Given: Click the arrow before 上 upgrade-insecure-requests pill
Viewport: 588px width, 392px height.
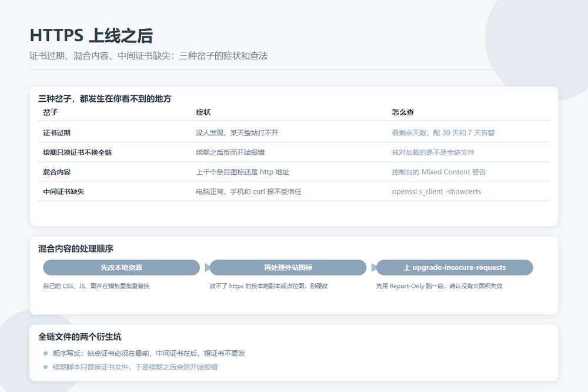Looking at the screenshot, I should click(374, 268).
